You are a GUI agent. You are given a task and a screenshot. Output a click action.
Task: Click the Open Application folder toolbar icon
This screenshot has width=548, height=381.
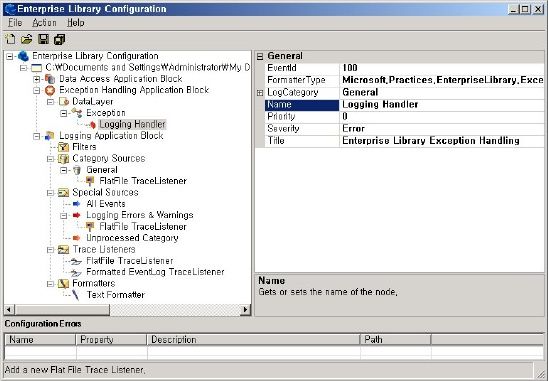pyautogui.click(x=27, y=39)
